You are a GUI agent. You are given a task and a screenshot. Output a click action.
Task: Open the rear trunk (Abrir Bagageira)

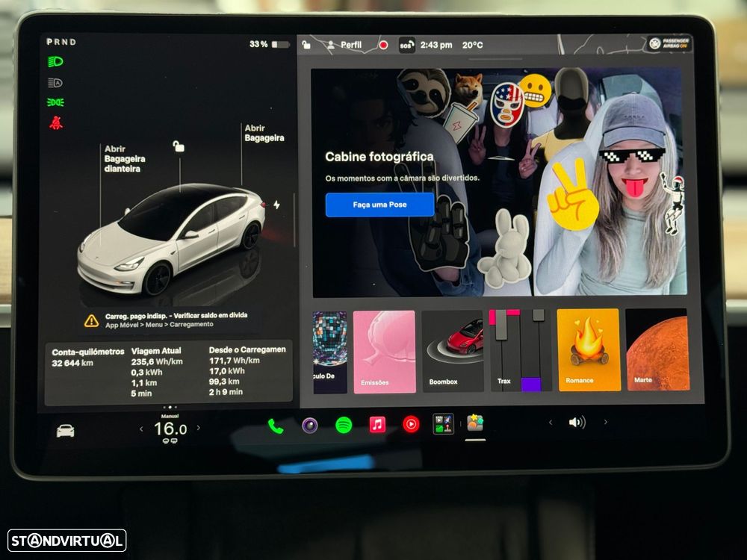[x=264, y=133]
